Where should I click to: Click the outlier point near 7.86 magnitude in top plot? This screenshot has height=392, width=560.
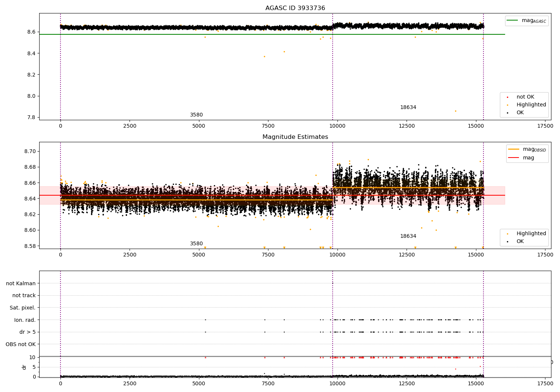point(455,111)
